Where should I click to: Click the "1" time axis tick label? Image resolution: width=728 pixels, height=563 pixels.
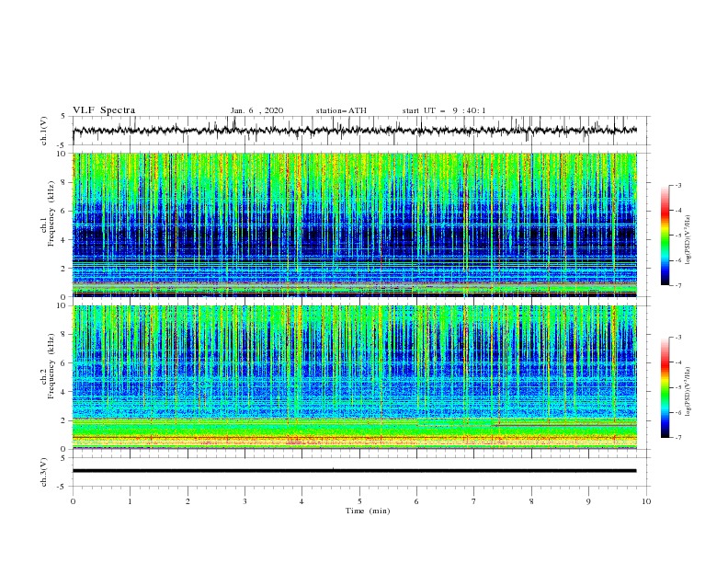point(130,501)
